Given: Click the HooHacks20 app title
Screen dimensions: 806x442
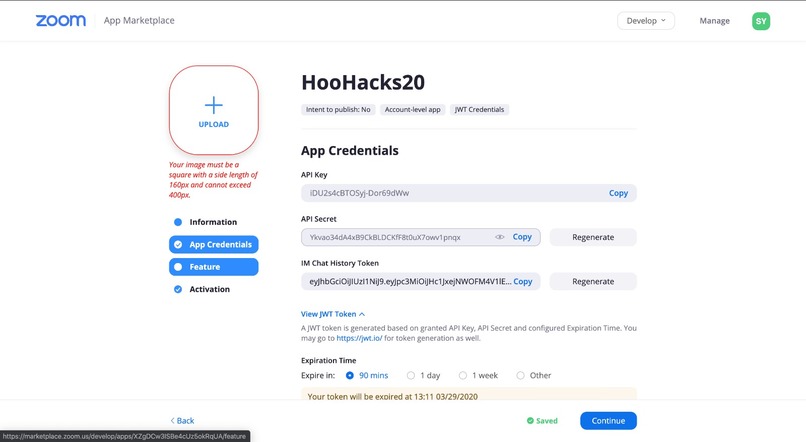Looking at the screenshot, I should [x=363, y=83].
